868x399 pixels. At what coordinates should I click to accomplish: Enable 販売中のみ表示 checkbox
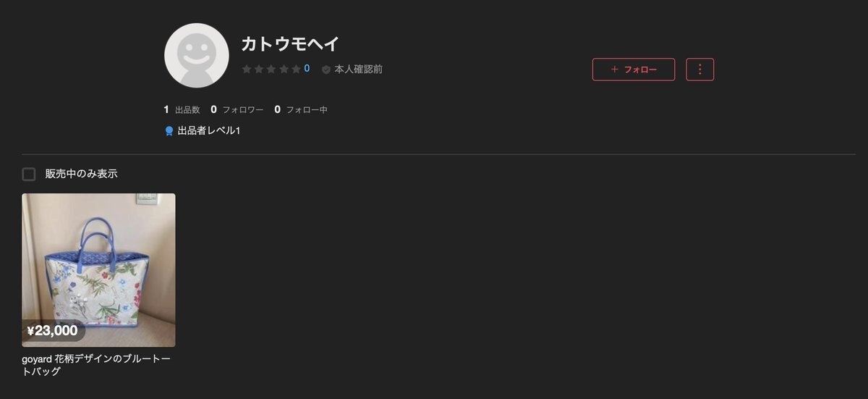coord(29,174)
